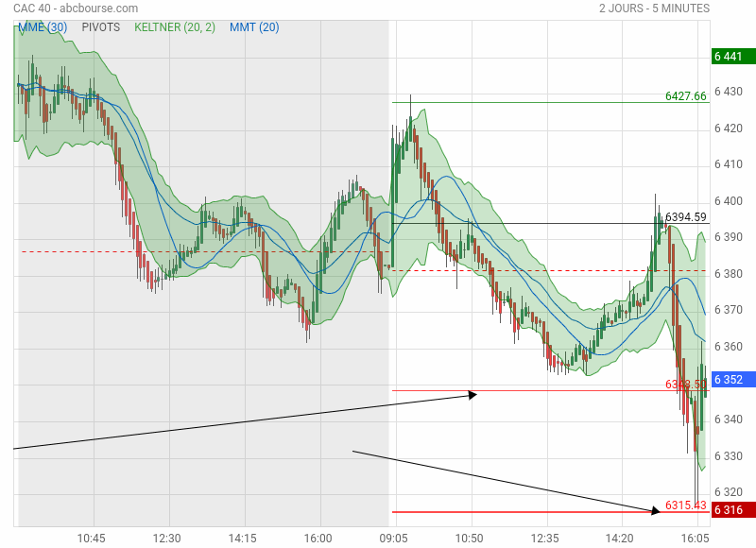Click the chart title CAC 40 - abcbourse.com
The width and height of the screenshot is (756, 548).
click(76, 9)
